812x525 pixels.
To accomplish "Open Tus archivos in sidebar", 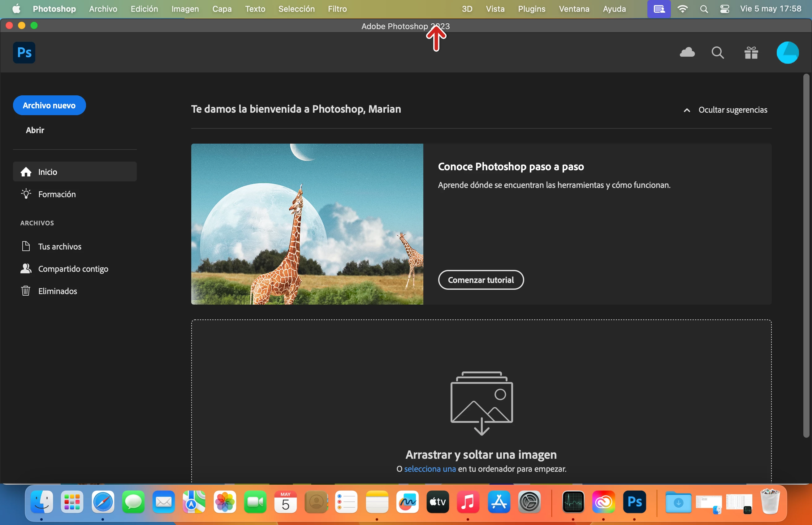I will 60,246.
